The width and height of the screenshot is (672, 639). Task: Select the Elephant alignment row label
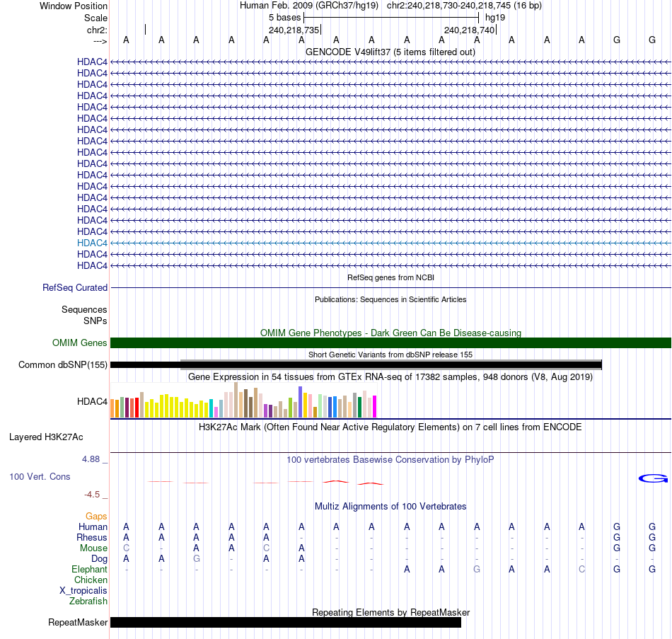coord(90,569)
